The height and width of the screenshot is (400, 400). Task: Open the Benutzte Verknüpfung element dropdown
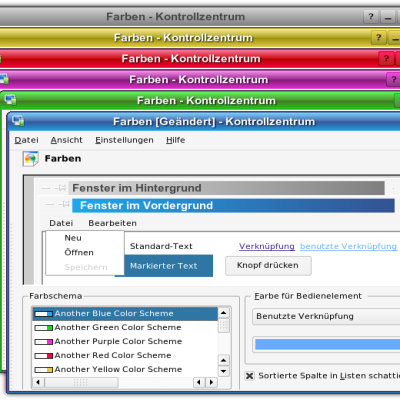(x=326, y=316)
